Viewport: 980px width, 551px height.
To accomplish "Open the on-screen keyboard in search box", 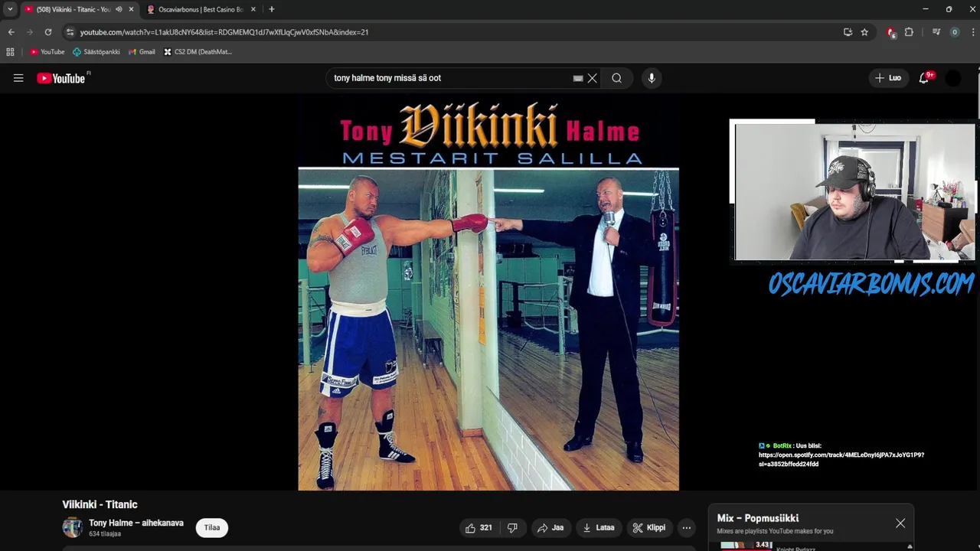I will pyautogui.click(x=578, y=78).
